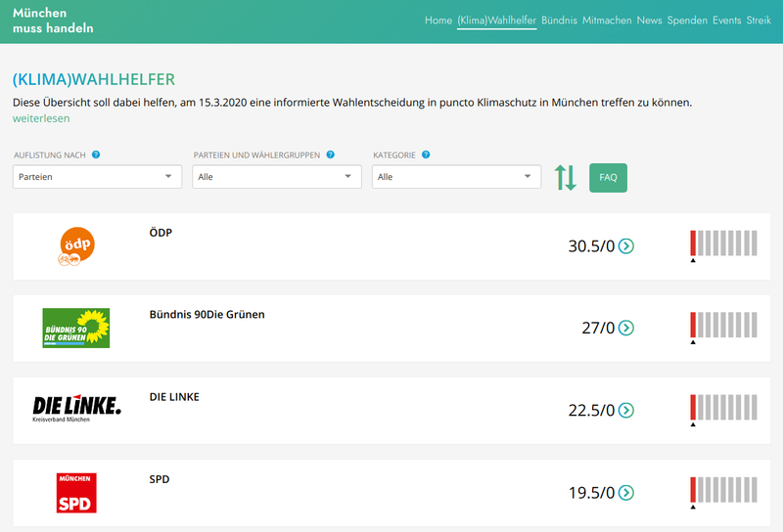Click the ÖDP rating bar indicator

724,244
